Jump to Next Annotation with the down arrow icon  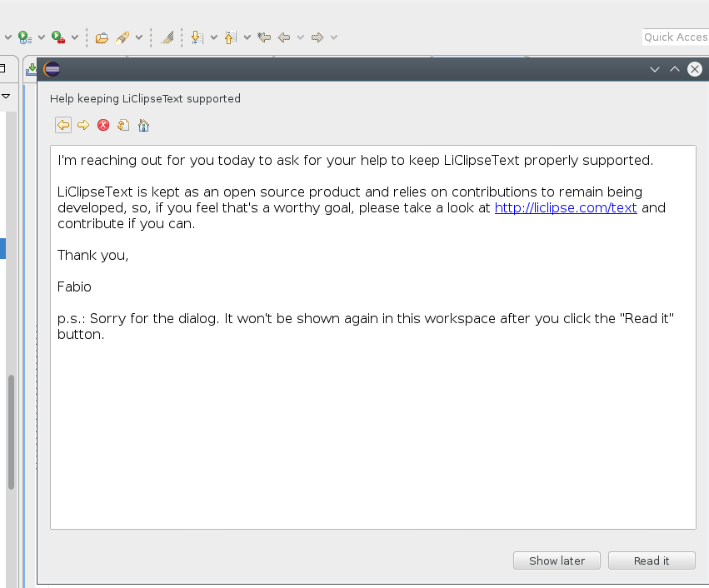pyautogui.click(x=197, y=37)
